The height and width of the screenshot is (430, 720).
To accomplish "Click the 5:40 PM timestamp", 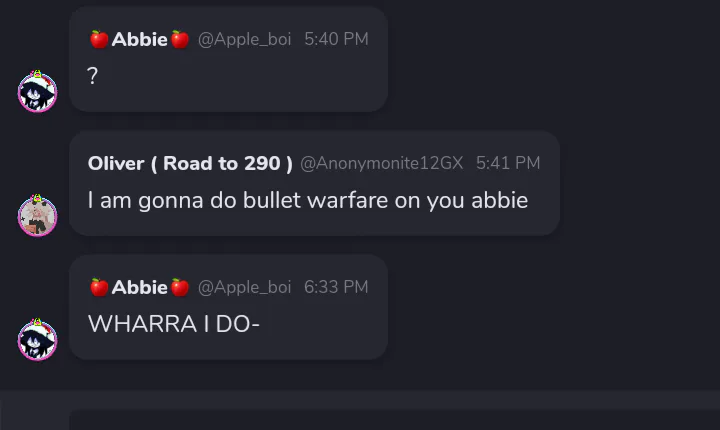I will click(x=336, y=40).
